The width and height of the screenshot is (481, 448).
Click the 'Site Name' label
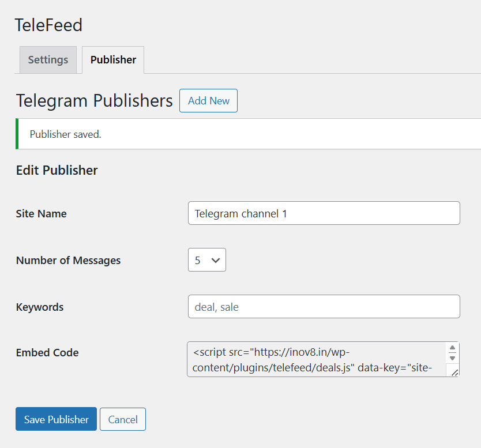click(41, 214)
